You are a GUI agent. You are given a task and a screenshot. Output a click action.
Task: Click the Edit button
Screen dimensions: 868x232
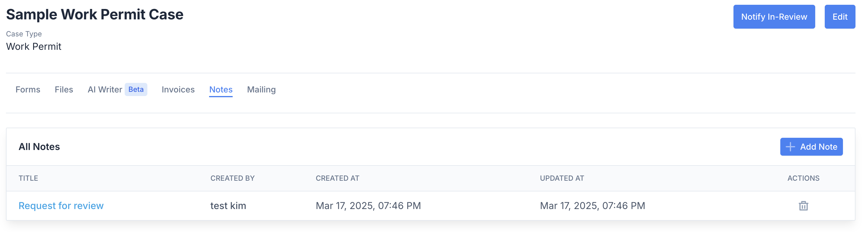point(840,17)
